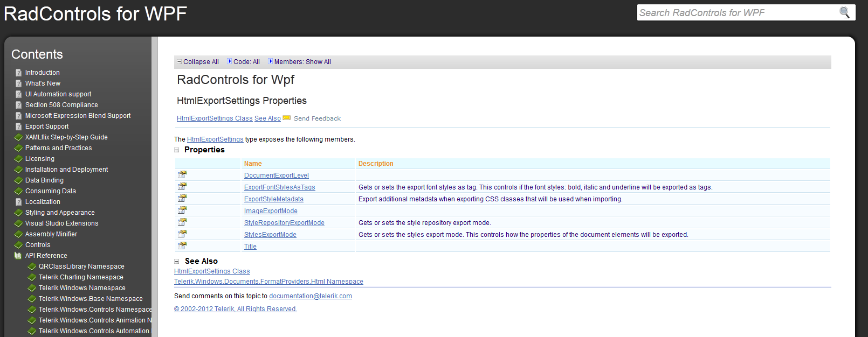Click Send Feedback text link
This screenshot has height=337, width=868.
click(x=317, y=118)
